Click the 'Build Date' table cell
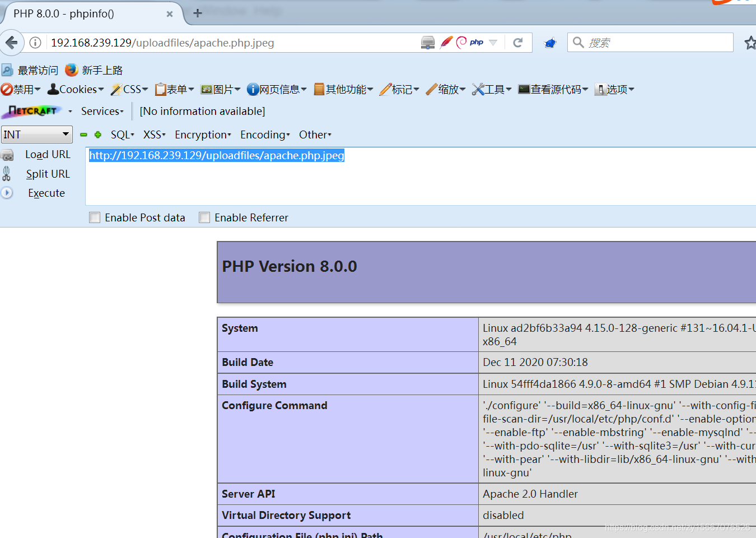756x538 pixels. [x=348, y=363]
